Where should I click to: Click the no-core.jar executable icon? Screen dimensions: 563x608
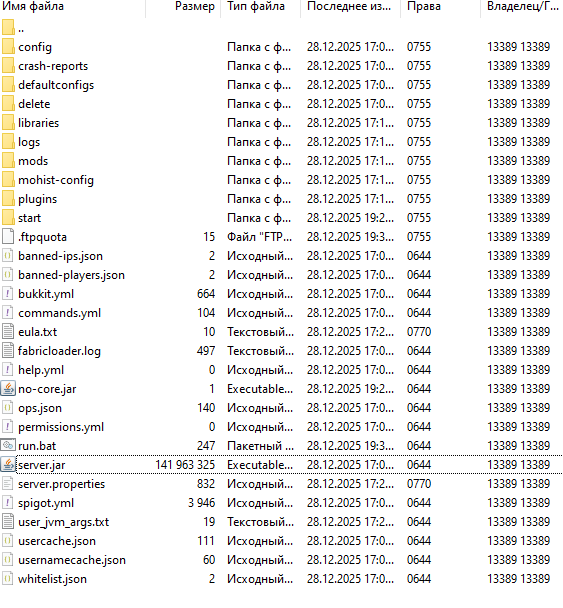(x=8, y=388)
